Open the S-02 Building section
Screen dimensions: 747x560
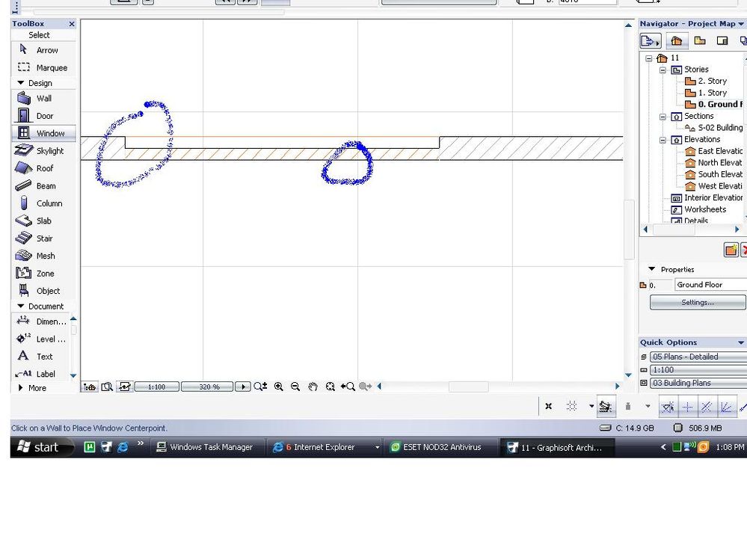pyautogui.click(x=713, y=128)
